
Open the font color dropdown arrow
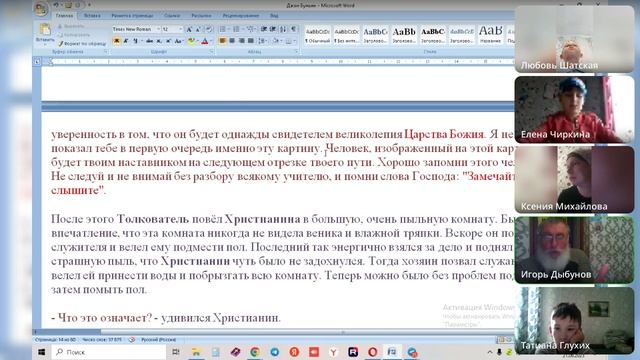211,41
